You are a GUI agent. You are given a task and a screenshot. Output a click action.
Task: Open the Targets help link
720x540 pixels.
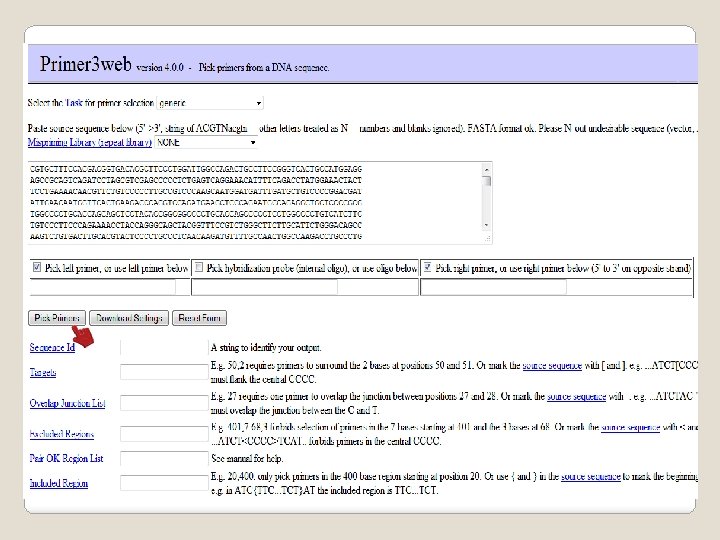[43, 372]
